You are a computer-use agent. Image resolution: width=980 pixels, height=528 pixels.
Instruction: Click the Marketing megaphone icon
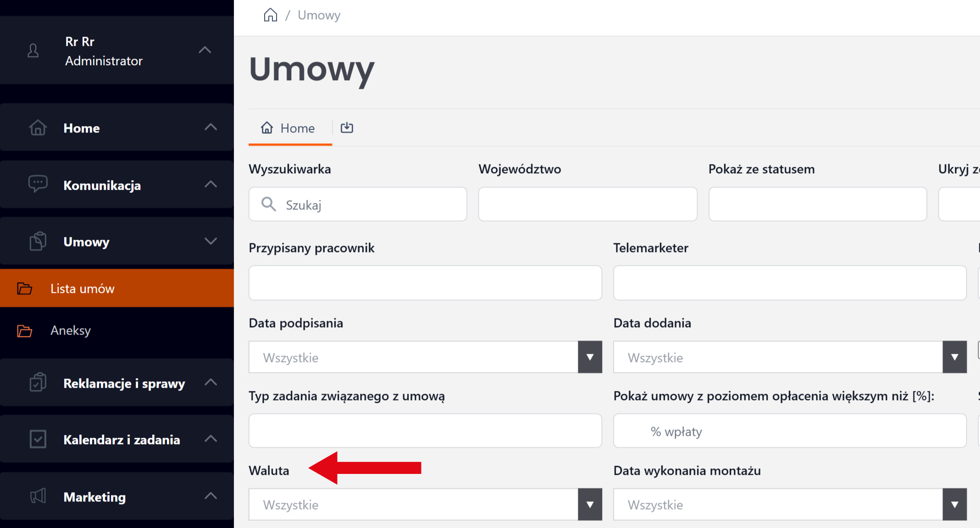tap(38, 496)
